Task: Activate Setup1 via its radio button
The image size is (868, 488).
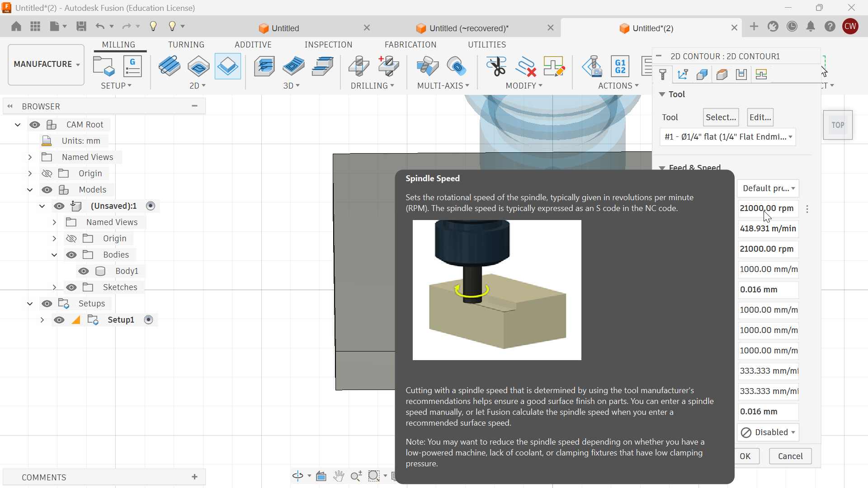Action: point(148,320)
